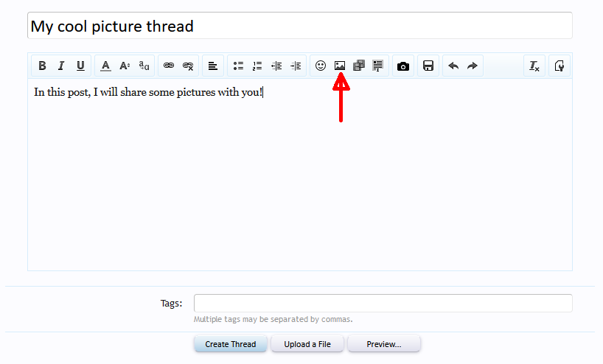
Task: Redo the last edit
Action: pyautogui.click(x=473, y=66)
